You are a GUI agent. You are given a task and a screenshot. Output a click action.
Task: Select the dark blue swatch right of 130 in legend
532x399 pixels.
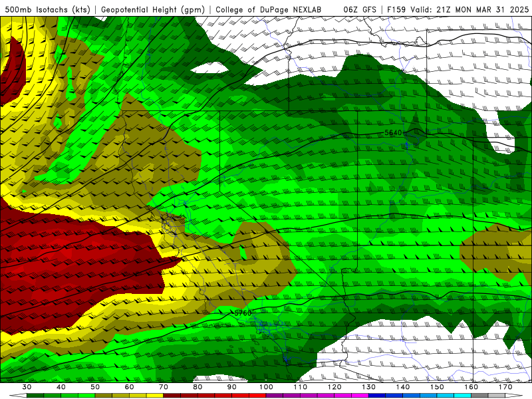(x=377, y=396)
